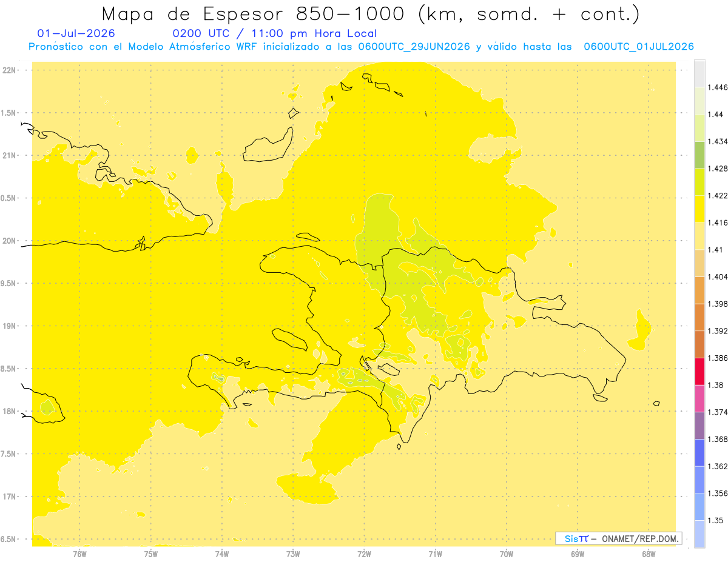Click the legend value 1.434
The height and width of the screenshot is (562, 728).
[x=718, y=141]
